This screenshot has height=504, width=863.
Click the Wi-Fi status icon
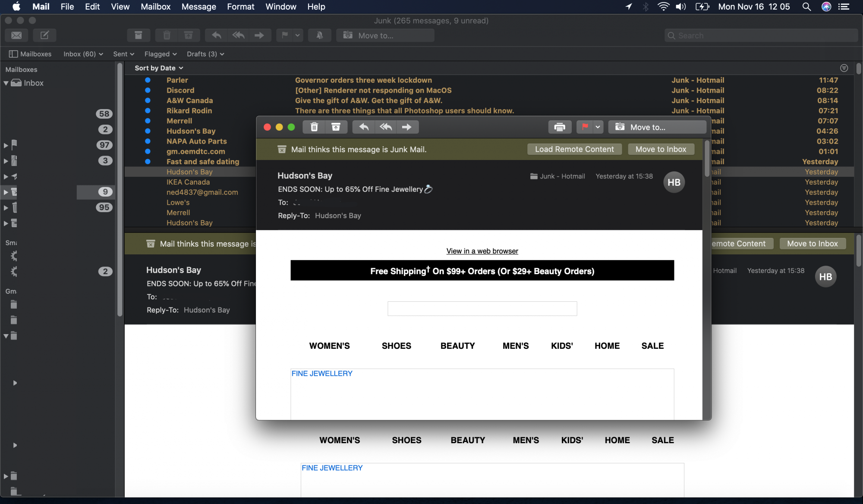coord(663,6)
